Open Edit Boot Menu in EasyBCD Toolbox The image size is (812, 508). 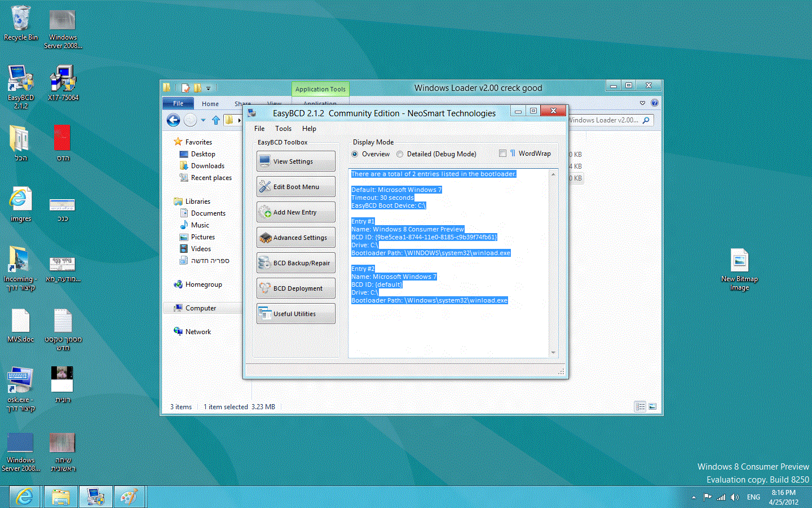pyautogui.click(x=296, y=187)
